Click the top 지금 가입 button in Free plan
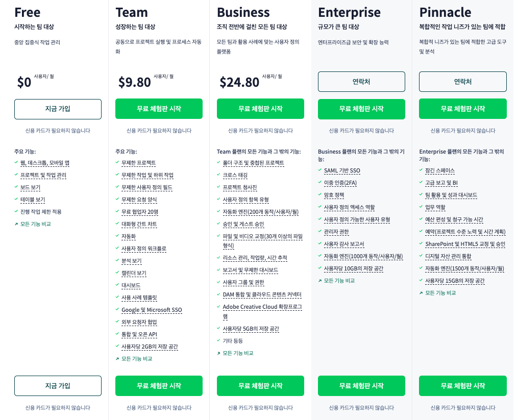This screenshot has width=517, height=420. point(58,109)
